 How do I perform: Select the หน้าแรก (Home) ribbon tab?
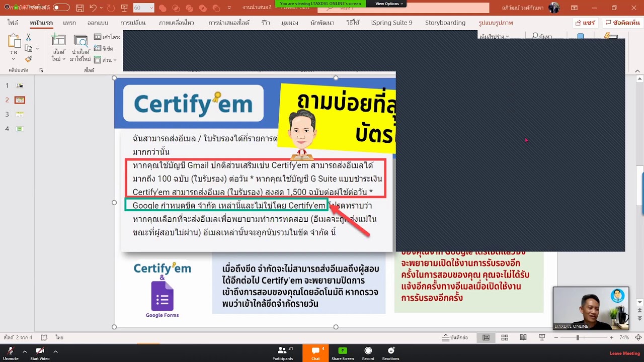41,23
